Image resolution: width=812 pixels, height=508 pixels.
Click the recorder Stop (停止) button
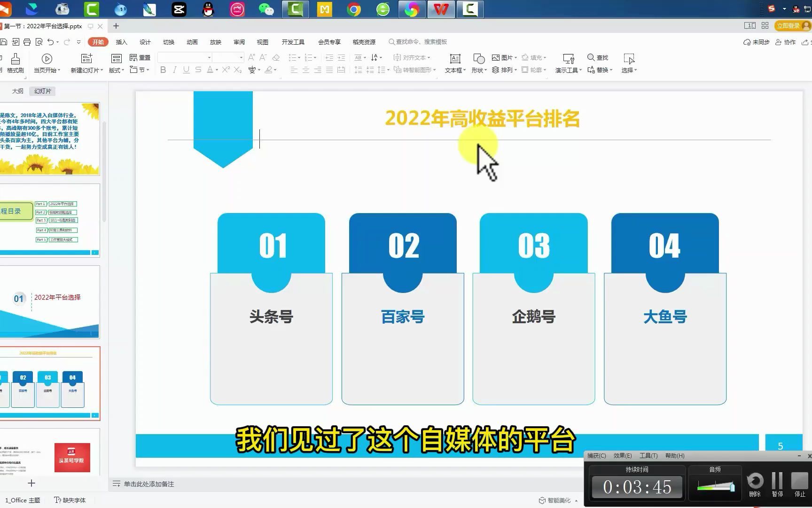(x=799, y=484)
